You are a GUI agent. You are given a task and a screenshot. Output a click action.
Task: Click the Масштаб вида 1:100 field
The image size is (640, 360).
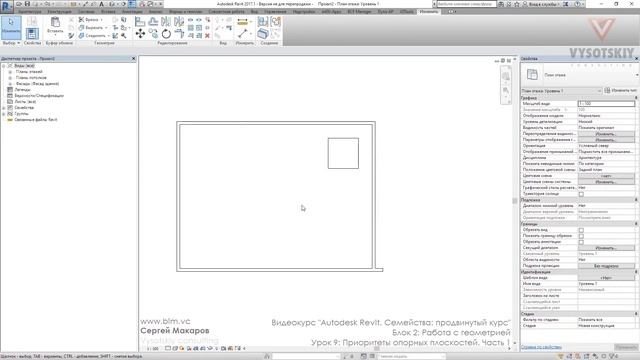[606, 104]
